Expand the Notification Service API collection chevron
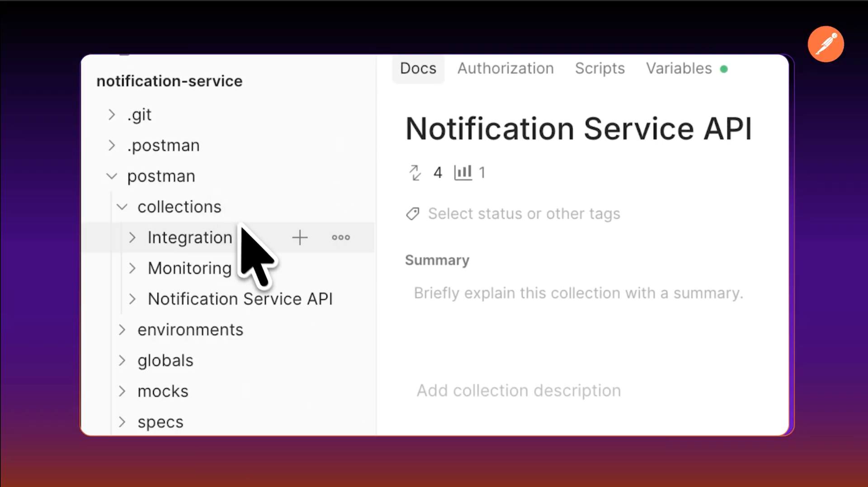The width and height of the screenshot is (868, 487). [132, 299]
